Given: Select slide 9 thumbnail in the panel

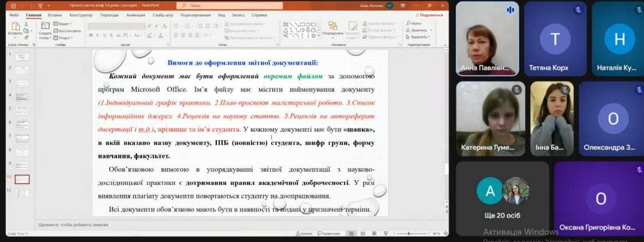Looking at the screenshot, I should point(22,166).
